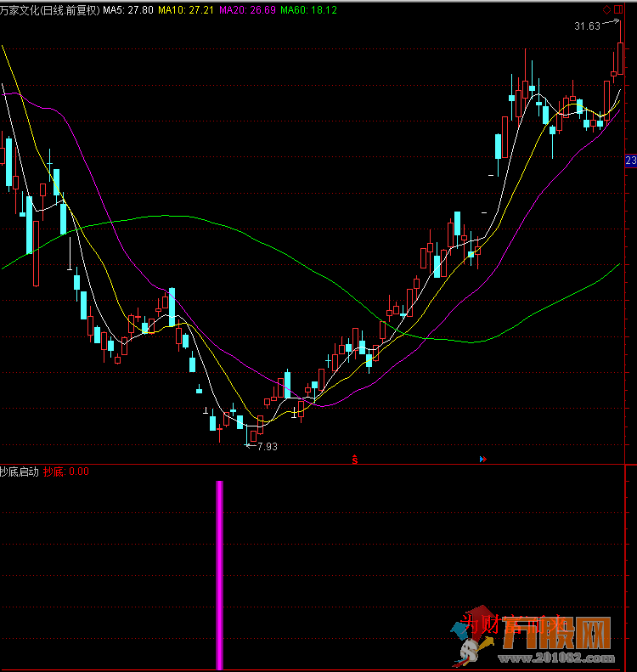The image size is (637, 672).
Task: Click the red S marker below chart
Action: pos(356,459)
